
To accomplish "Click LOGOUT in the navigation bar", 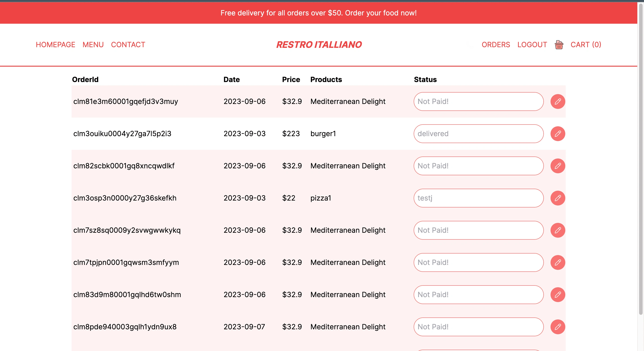I will [x=532, y=45].
